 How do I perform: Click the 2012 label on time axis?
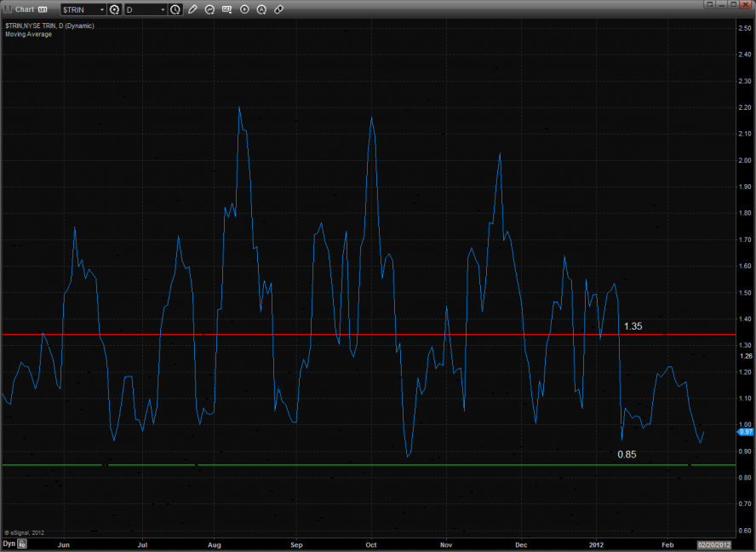pyautogui.click(x=597, y=545)
